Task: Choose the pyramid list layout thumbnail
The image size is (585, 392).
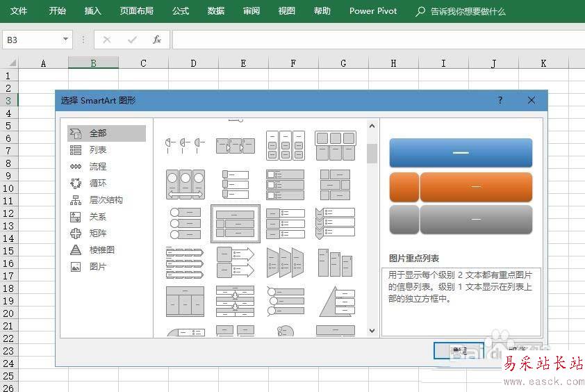Action: (336, 301)
